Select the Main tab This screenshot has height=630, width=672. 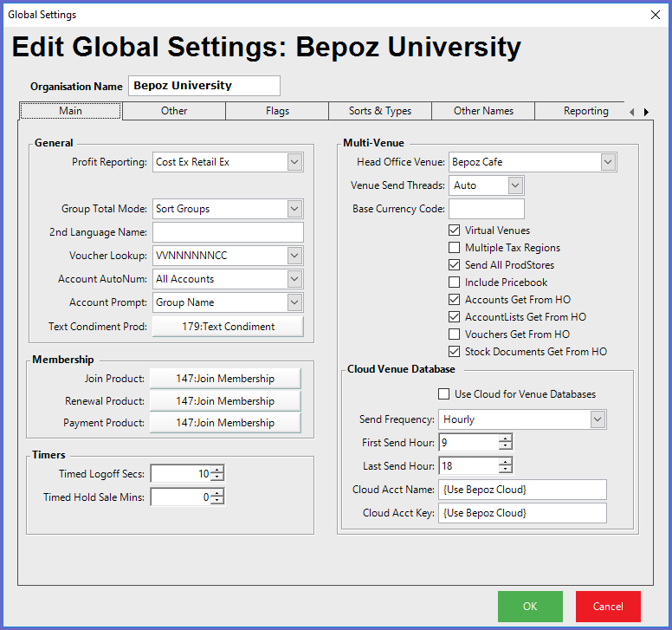(x=71, y=111)
